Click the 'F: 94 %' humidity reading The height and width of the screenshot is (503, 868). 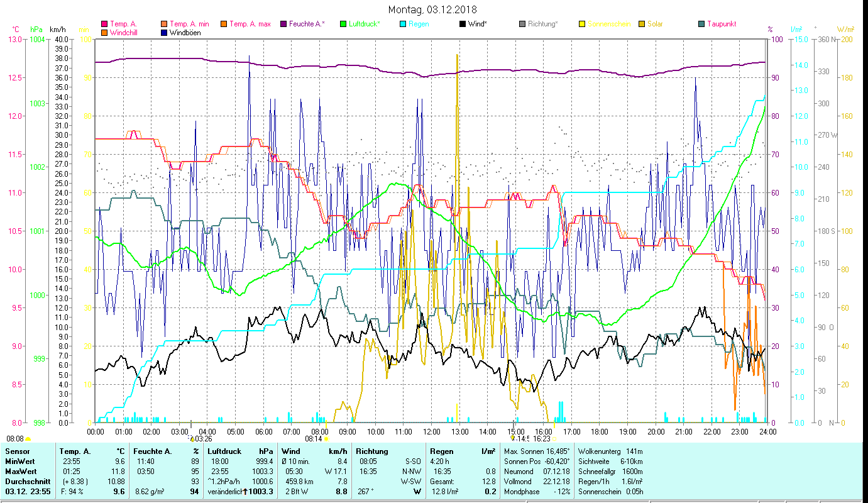click(73, 492)
